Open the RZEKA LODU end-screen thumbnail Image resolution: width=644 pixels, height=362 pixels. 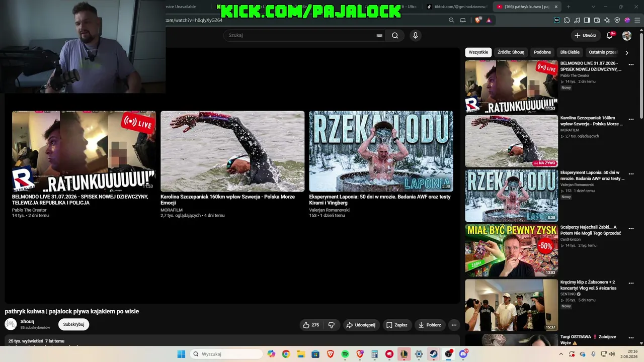pyautogui.click(x=381, y=151)
